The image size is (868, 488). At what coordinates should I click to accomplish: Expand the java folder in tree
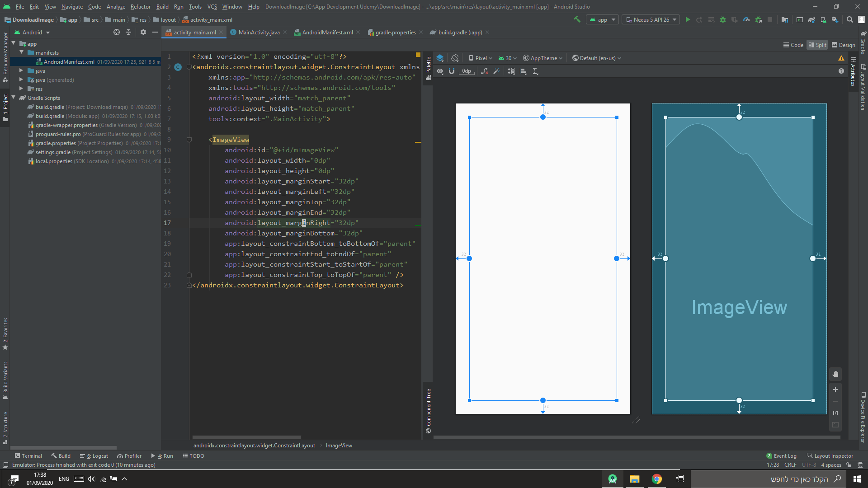tap(21, 70)
